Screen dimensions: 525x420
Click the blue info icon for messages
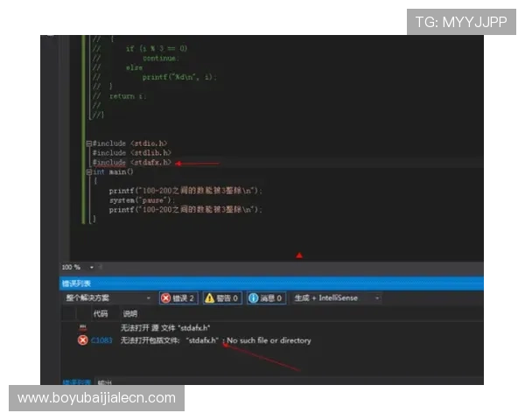point(253,298)
